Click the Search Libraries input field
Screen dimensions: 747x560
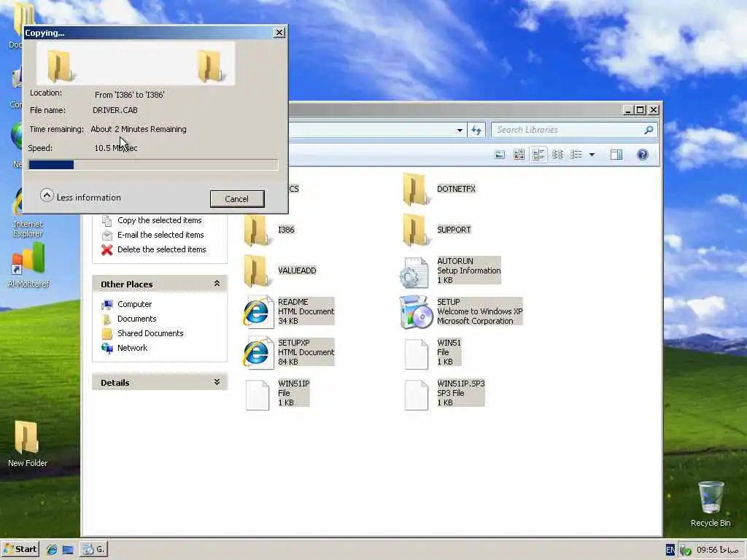coord(568,130)
